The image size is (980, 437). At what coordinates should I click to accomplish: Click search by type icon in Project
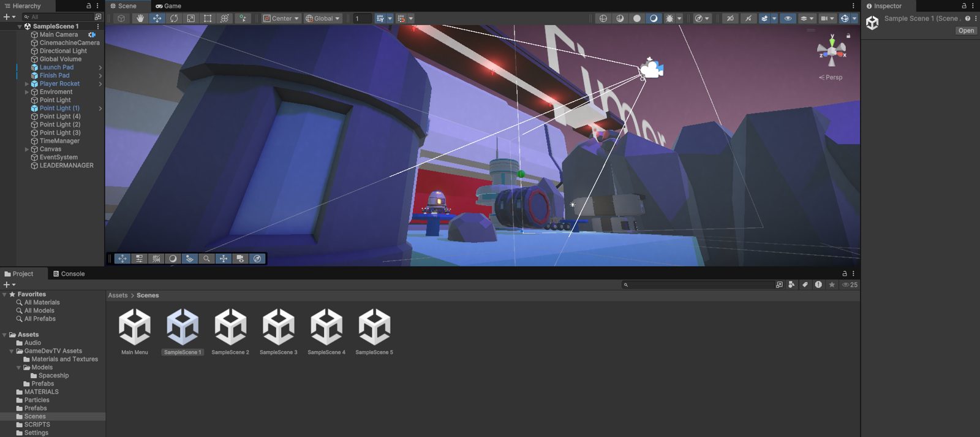coord(791,284)
